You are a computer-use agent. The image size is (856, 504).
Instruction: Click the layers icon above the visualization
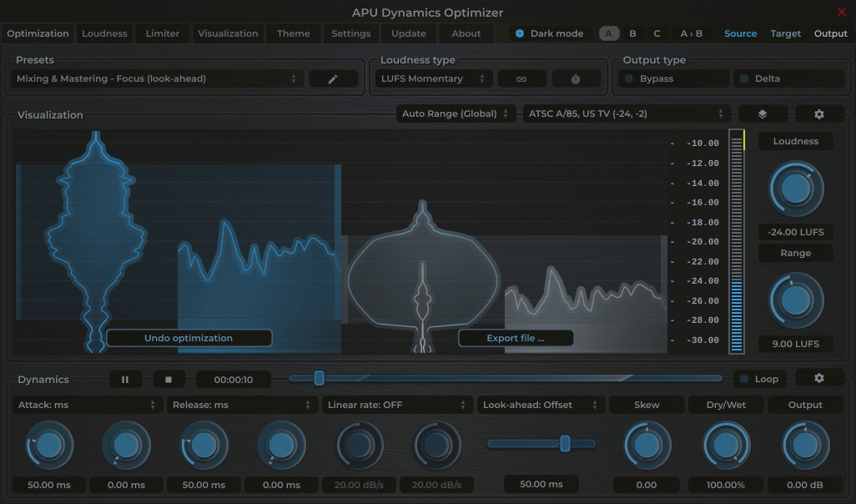click(x=763, y=113)
